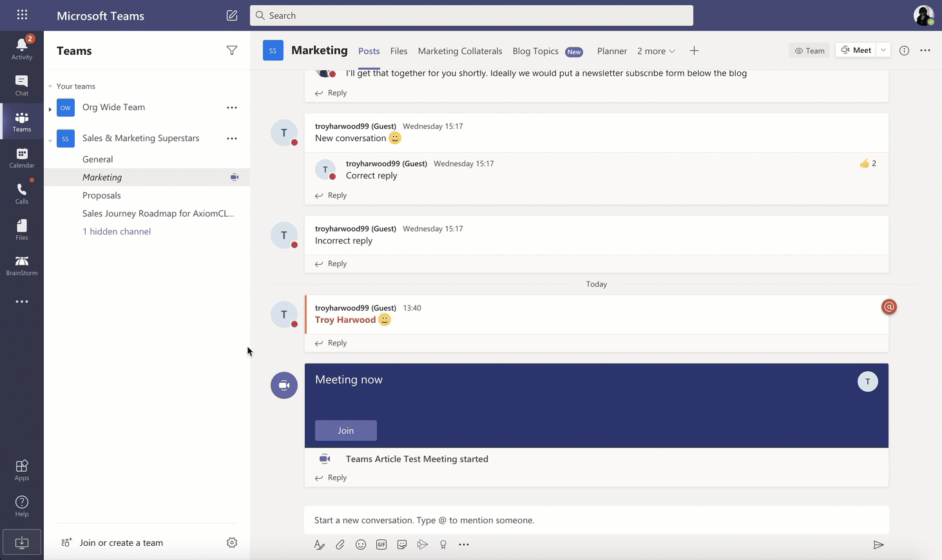The width and height of the screenshot is (942, 560).
Task: Go to Chat in the app bar
Action: 22,85
